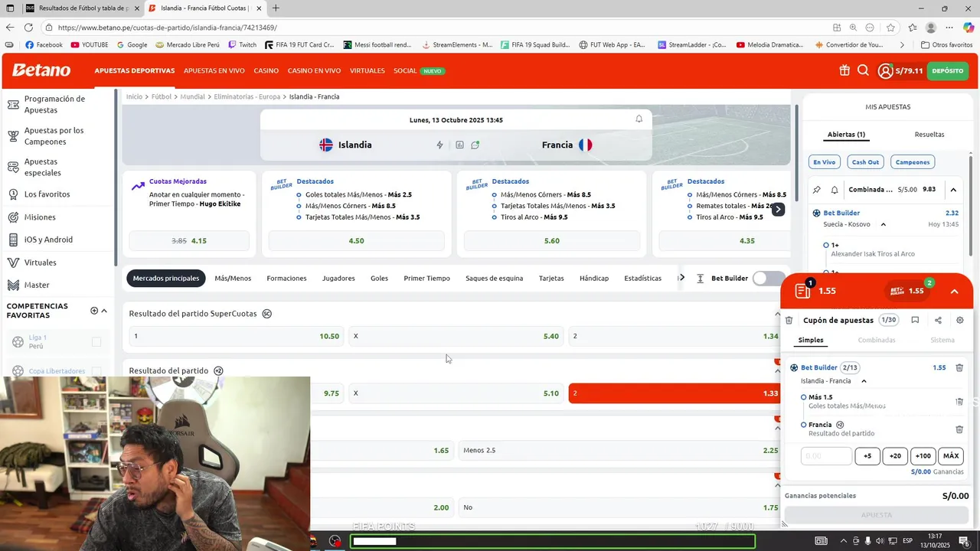Select draw X odds 5.10

point(455,393)
